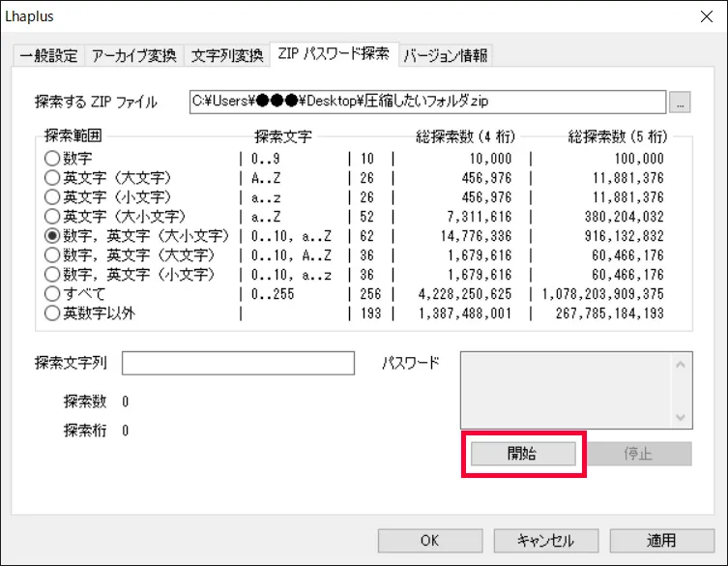Open the 文字列変換 tab
The width and height of the screenshot is (728, 566).
point(227,56)
